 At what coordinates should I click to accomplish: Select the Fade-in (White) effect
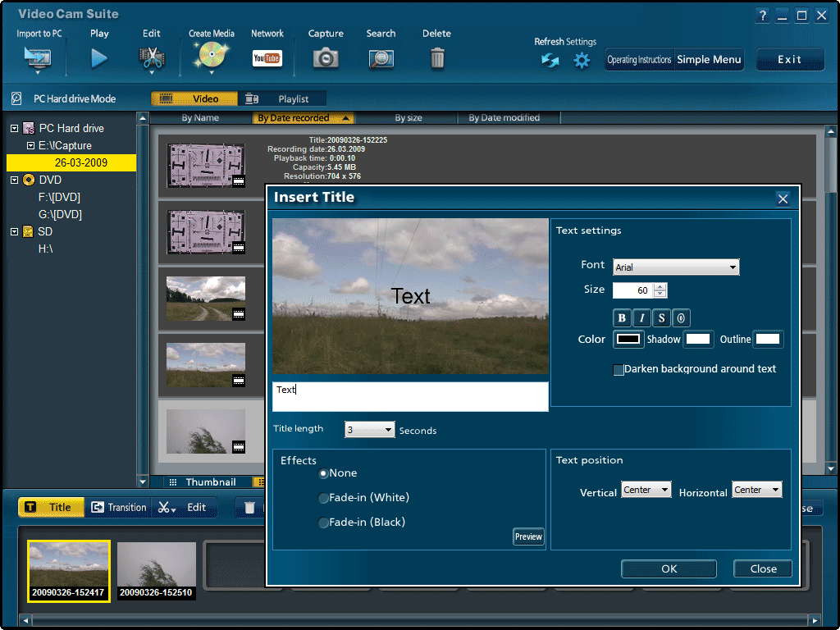click(x=324, y=498)
